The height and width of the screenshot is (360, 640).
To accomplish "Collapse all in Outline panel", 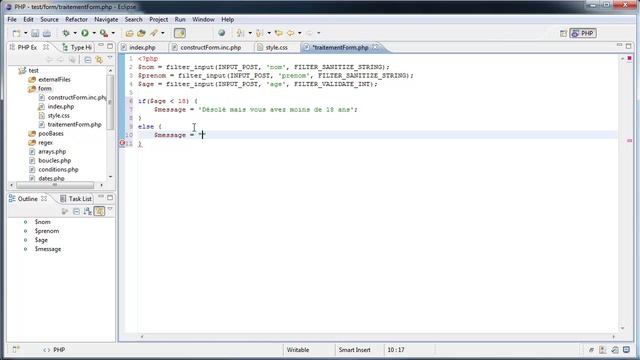I will click(x=76, y=211).
